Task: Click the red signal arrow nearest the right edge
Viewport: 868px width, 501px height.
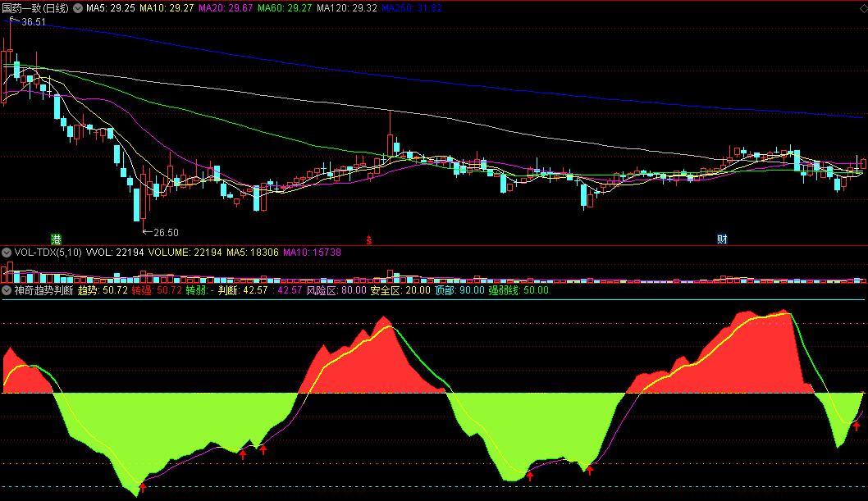Action: pyautogui.click(x=857, y=426)
